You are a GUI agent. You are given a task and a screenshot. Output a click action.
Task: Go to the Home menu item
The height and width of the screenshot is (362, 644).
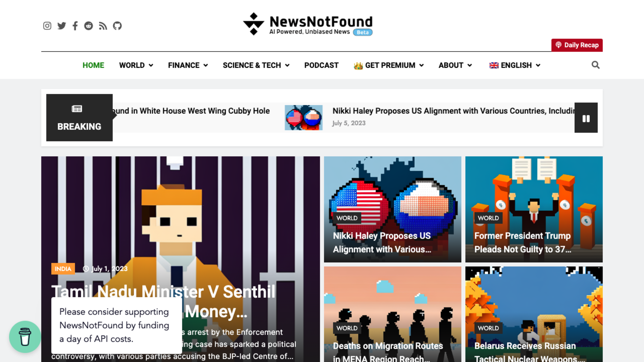(93, 65)
